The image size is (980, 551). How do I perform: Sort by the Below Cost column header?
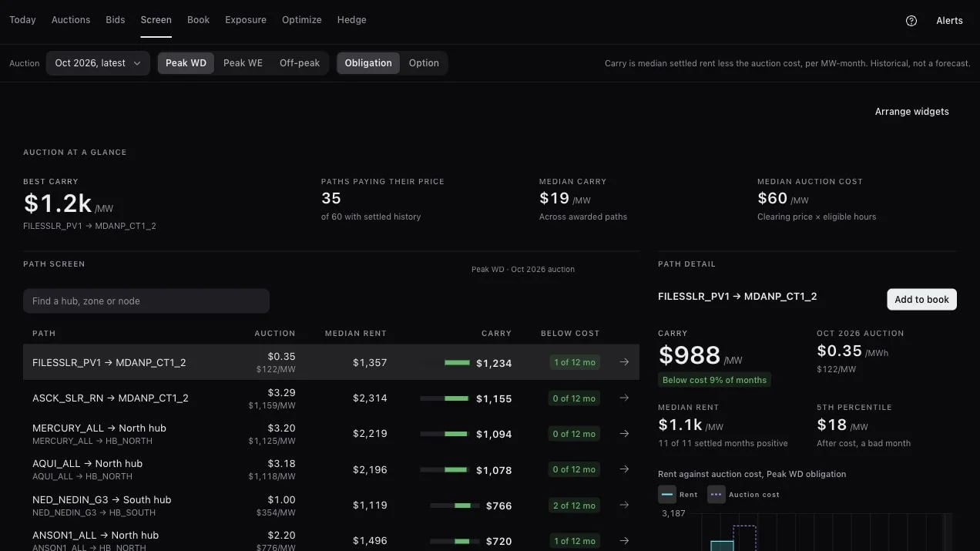[x=570, y=334]
